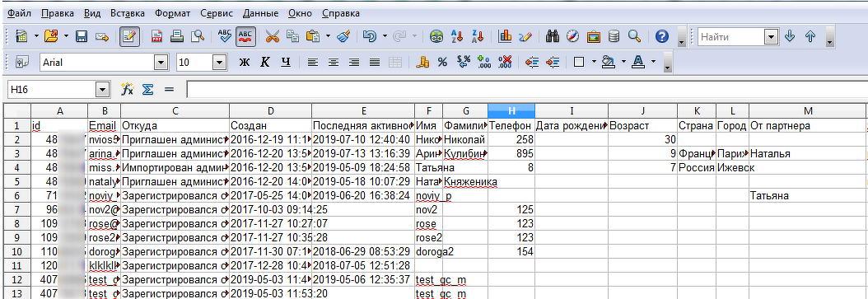Export directly as PDF
The width and height of the screenshot is (868, 299).
(x=156, y=36)
